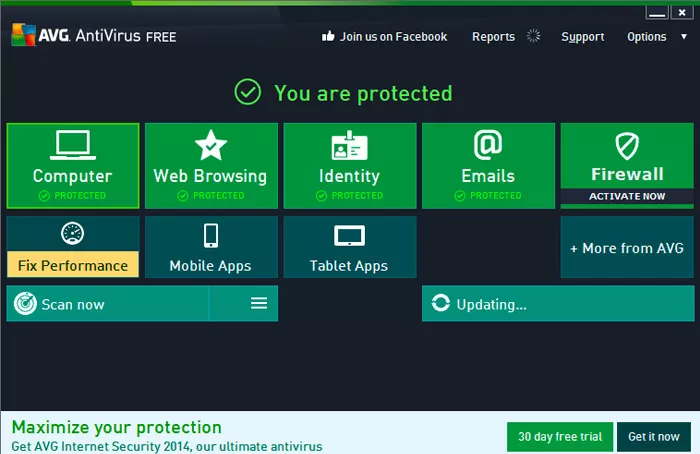Screen dimensions: 700x454
Task: Click the Web Browsing star icon
Action: tap(211, 145)
